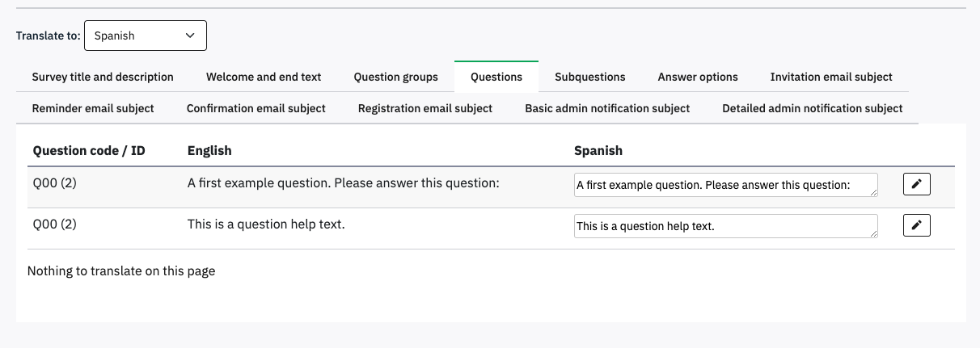Open the Welcome and end text tab
This screenshot has height=348, width=980.
(x=264, y=77)
